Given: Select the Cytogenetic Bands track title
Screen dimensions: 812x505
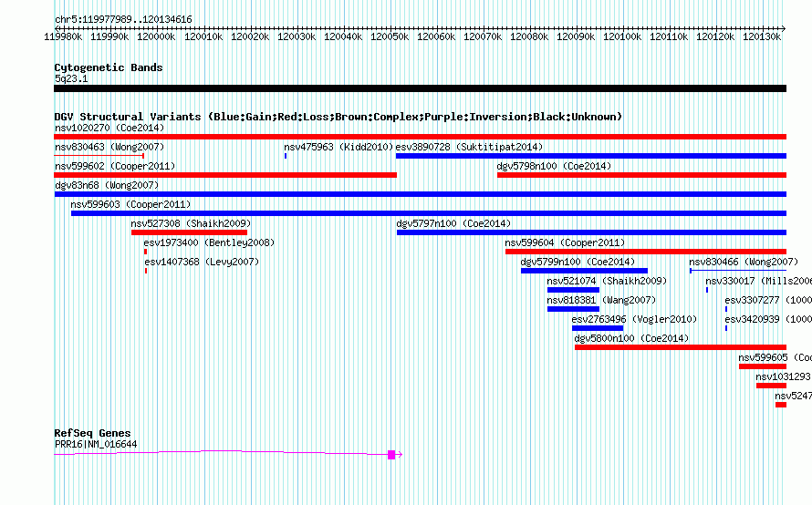Looking at the screenshot, I should coord(109,67).
